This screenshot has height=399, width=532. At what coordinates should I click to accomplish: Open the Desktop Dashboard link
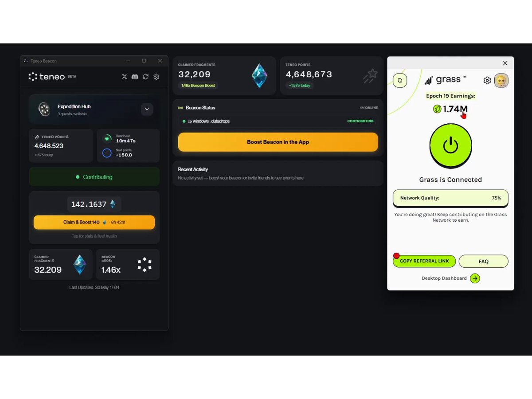[x=444, y=278]
